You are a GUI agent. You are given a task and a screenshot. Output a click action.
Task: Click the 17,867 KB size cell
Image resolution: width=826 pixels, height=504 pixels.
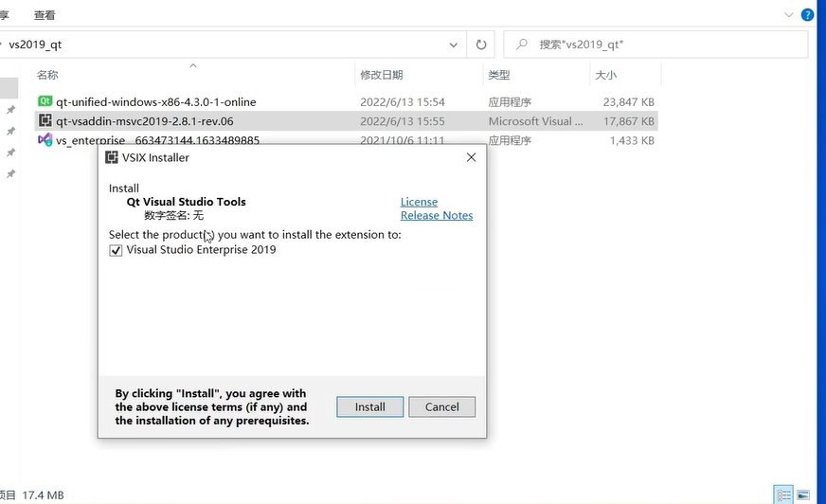pyautogui.click(x=628, y=121)
